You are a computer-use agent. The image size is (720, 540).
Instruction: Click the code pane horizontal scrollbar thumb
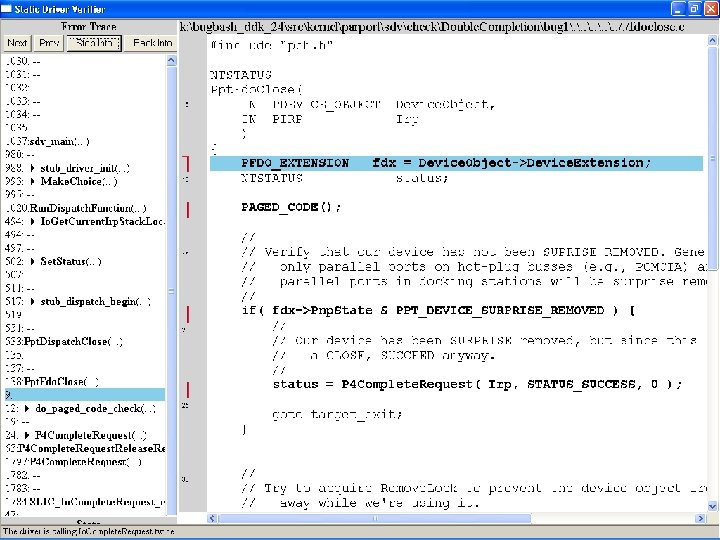pyautogui.click(x=375, y=518)
